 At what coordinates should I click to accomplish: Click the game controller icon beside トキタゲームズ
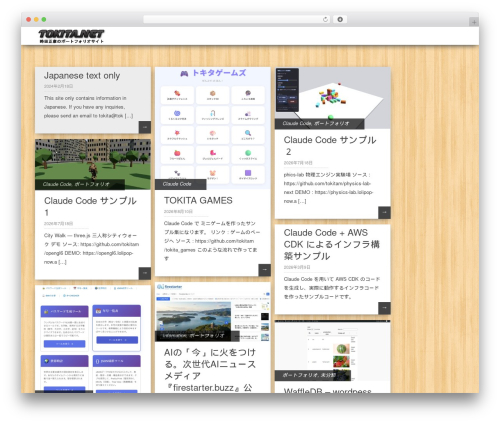pyautogui.click(x=184, y=73)
